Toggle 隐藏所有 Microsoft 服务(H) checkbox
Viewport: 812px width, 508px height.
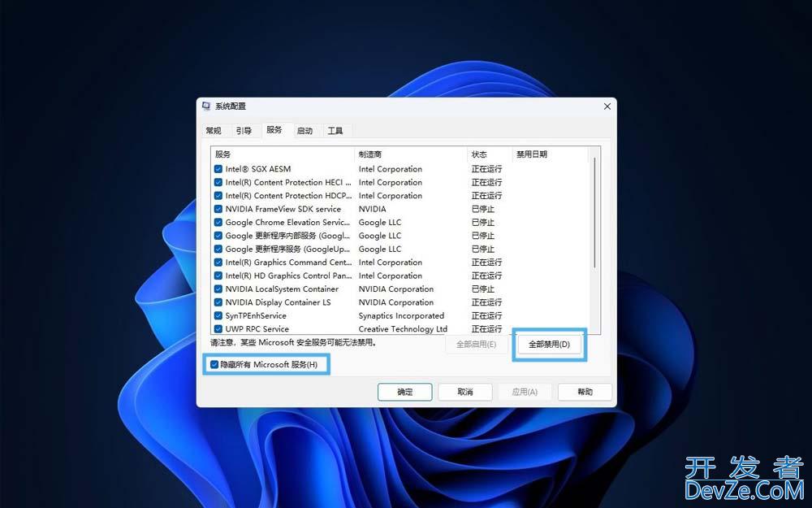click(214, 364)
